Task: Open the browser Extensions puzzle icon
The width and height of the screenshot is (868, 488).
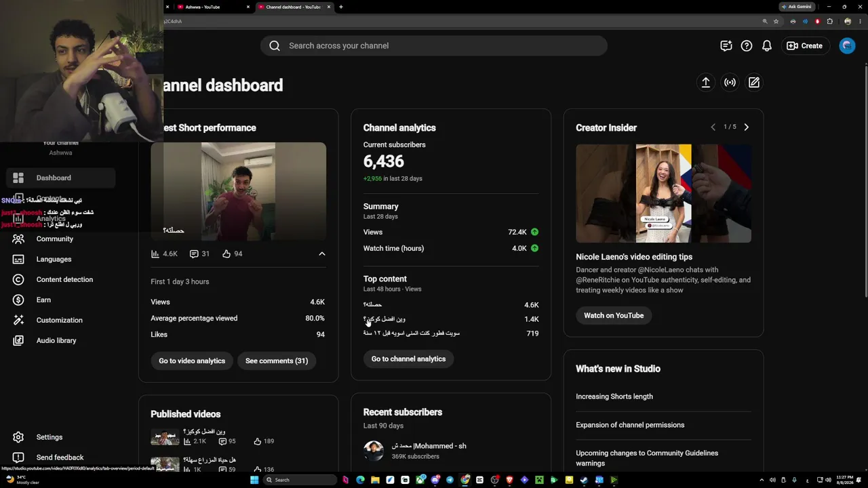Action: pyautogui.click(x=829, y=21)
